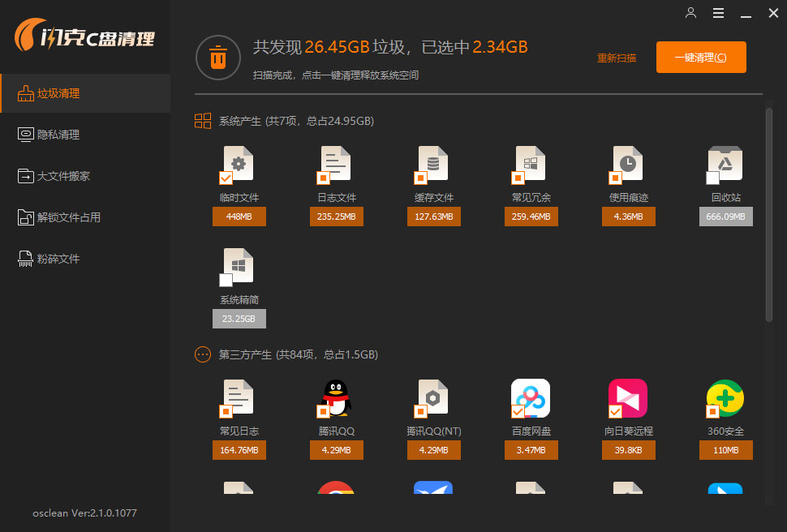This screenshot has height=532, width=787.
Task: Click the 腾讯QQ(NT) file icon
Action: (x=433, y=397)
